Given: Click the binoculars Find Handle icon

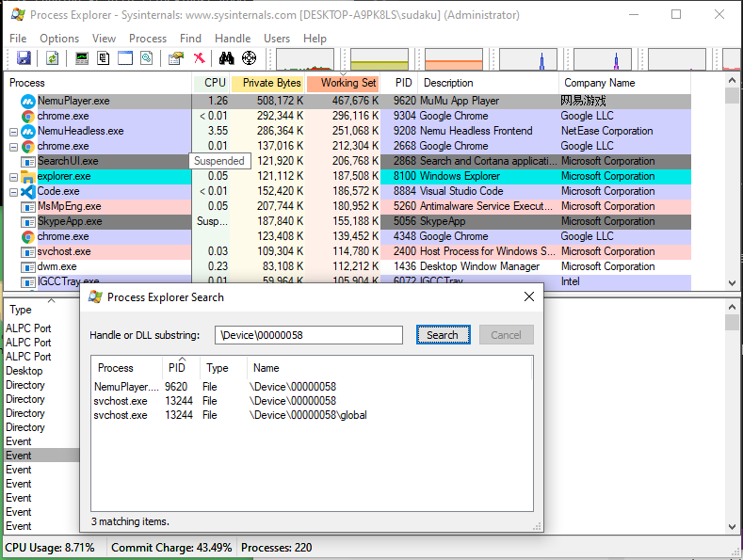Looking at the screenshot, I should pyautogui.click(x=227, y=58).
